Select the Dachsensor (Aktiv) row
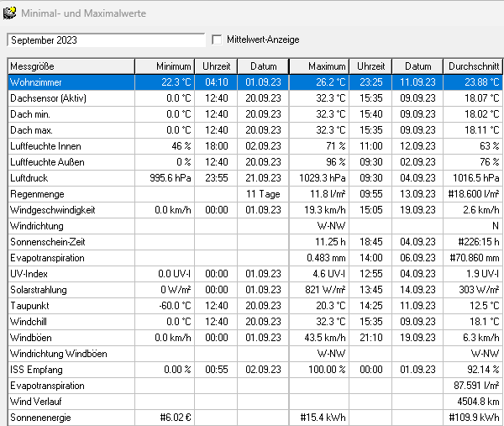 tap(71, 98)
